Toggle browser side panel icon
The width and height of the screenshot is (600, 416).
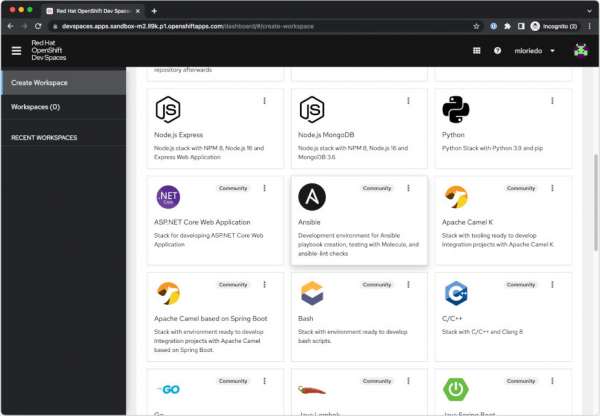coord(521,26)
